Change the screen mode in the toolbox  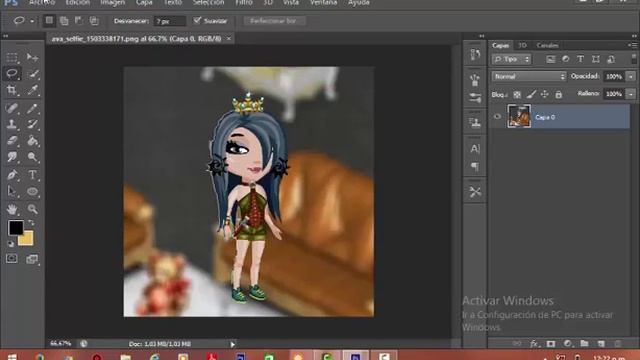32,259
